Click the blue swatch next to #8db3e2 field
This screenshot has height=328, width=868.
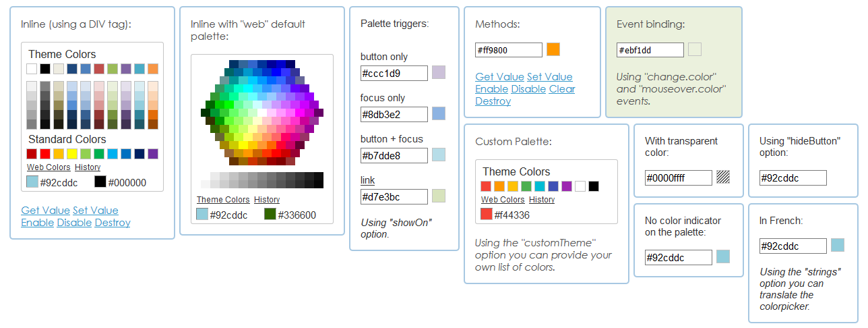(439, 113)
